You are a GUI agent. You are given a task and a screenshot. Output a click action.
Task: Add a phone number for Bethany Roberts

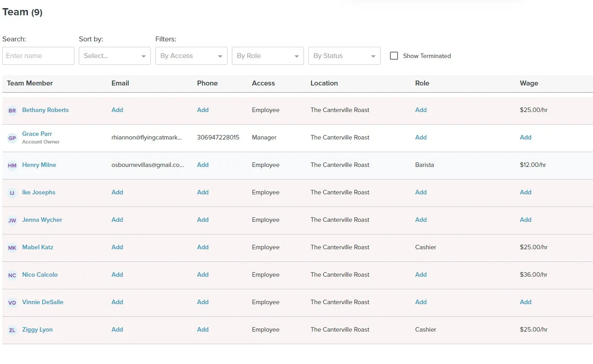pyautogui.click(x=203, y=110)
